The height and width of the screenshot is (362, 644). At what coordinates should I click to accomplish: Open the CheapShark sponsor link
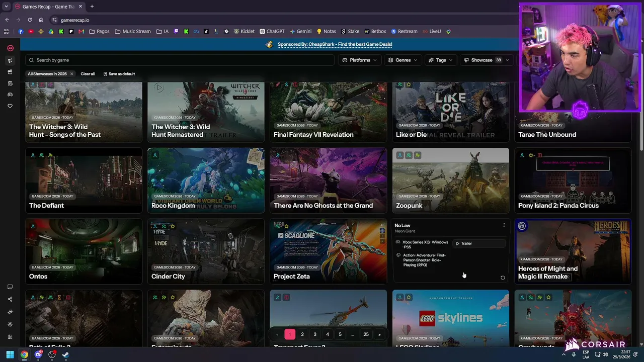(x=335, y=44)
